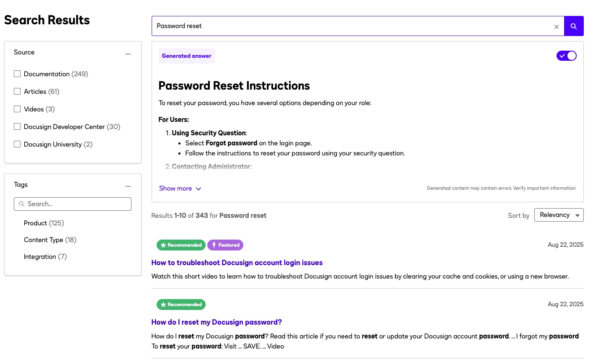This screenshot has height=364, width=593.
Task: Click the green Recommended star badge on first result
Action: [x=181, y=245]
